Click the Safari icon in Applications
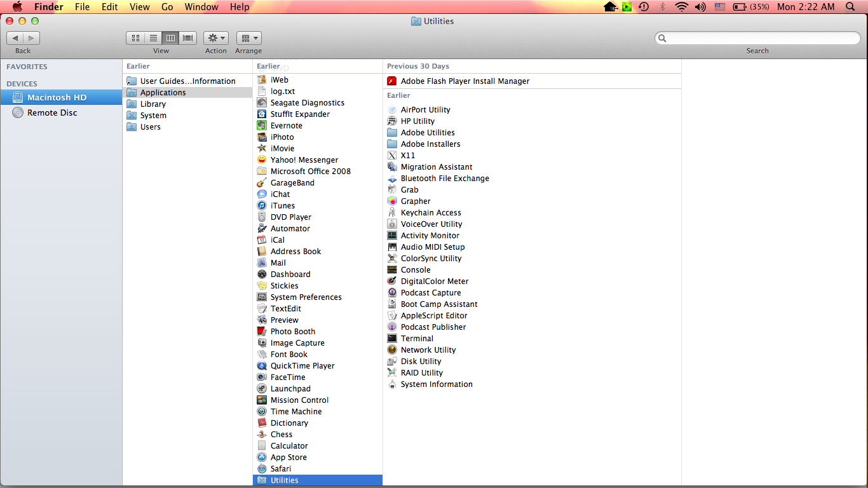 (x=262, y=469)
